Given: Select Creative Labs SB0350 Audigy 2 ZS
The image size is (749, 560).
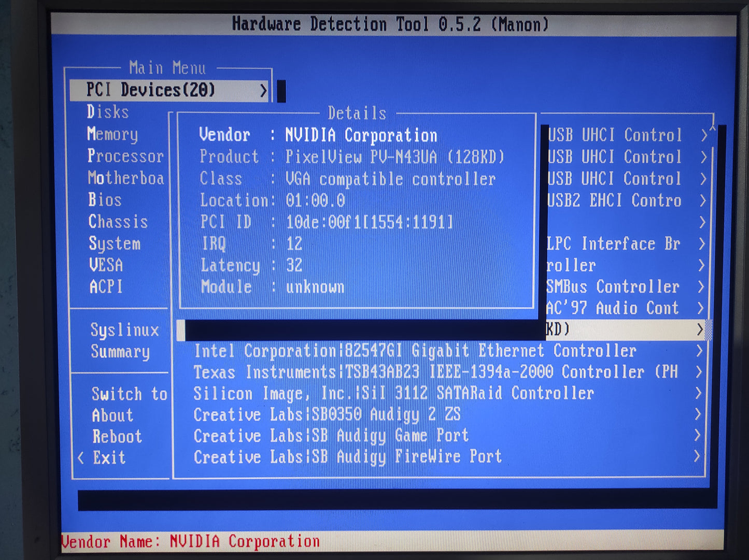Looking at the screenshot, I should tap(327, 415).
